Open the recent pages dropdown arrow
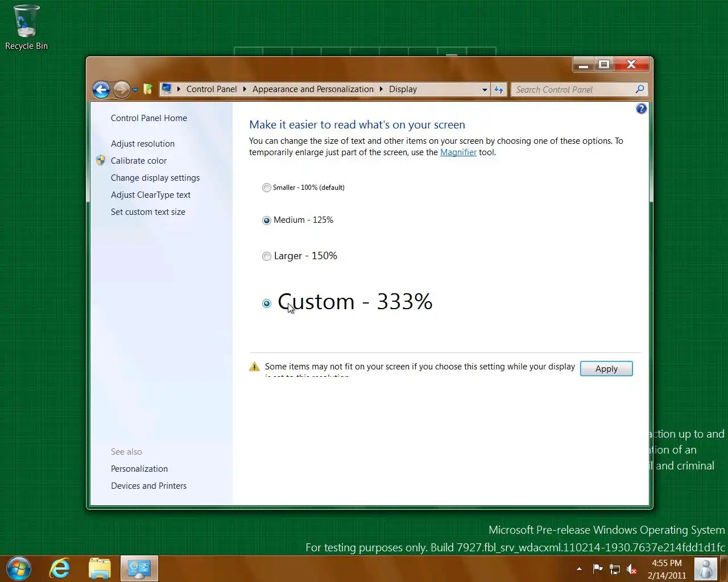This screenshot has width=728, height=582. 135,90
